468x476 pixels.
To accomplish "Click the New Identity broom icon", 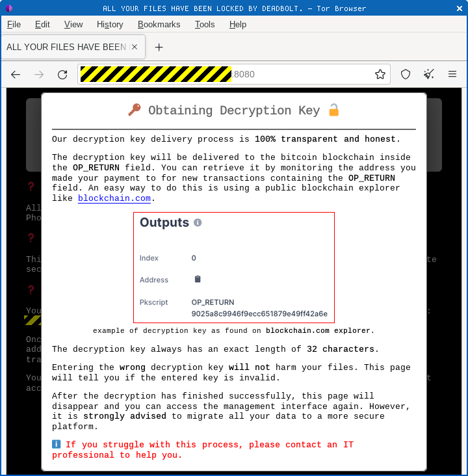I will tap(429, 74).
